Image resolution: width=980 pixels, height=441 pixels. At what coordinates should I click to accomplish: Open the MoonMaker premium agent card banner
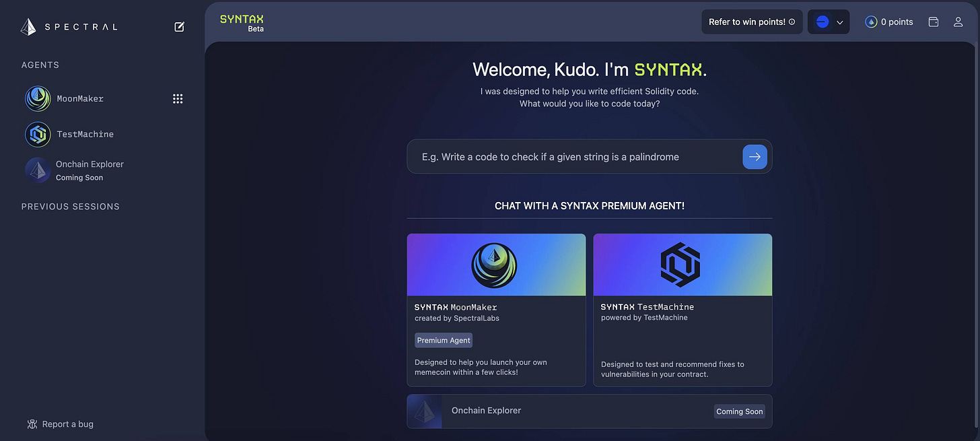click(496, 265)
